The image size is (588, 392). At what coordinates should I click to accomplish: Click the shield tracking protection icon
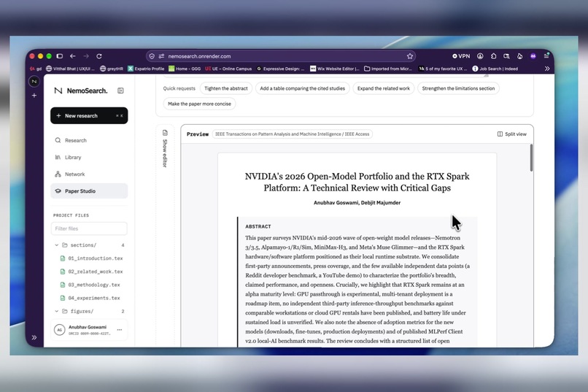tap(152, 56)
